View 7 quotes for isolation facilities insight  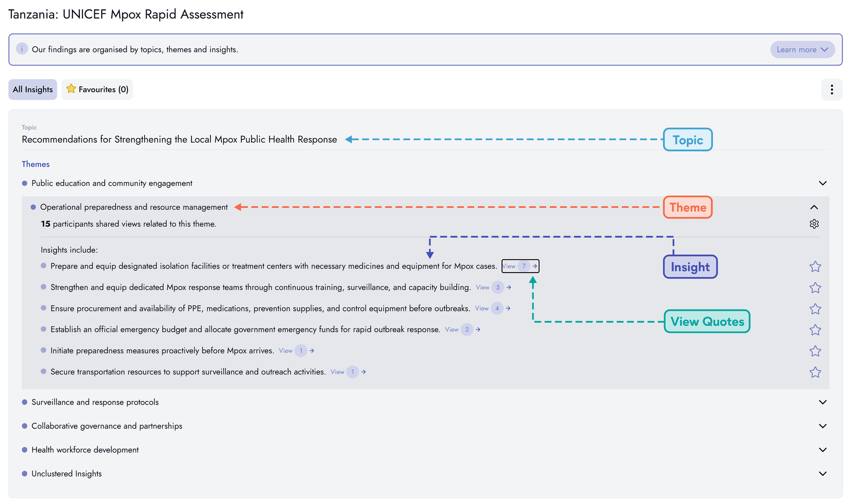(520, 266)
